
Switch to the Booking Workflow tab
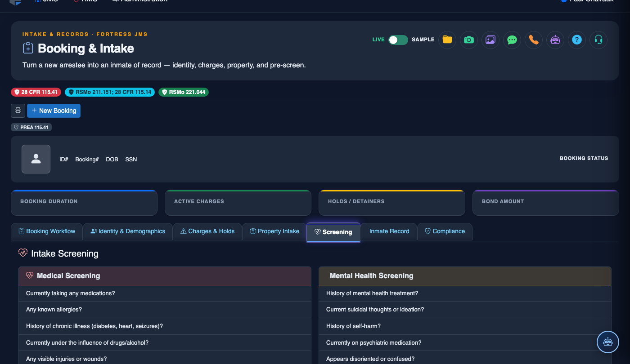pos(47,231)
